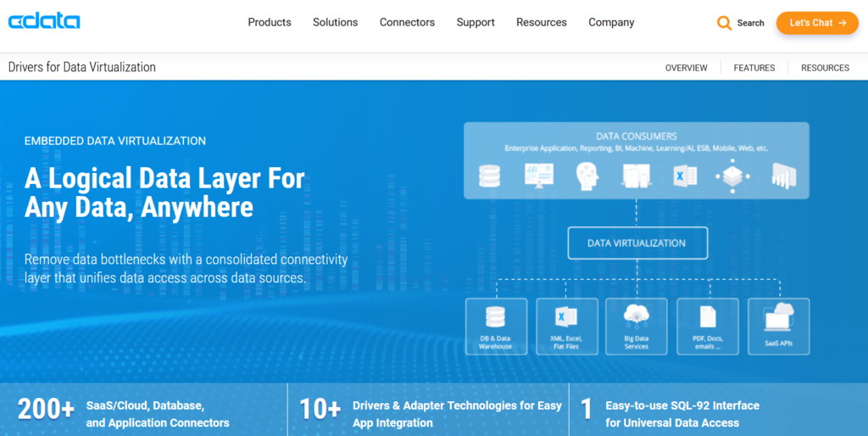This screenshot has height=436, width=868.
Task: Go to the RESOURCES section tab
Action: (x=826, y=68)
